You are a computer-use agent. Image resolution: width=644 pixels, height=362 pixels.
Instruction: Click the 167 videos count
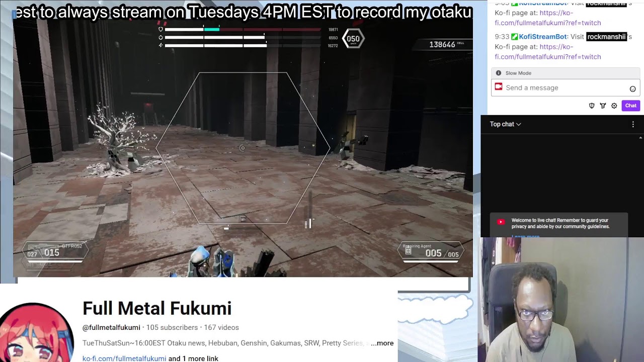click(x=221, y=327)
